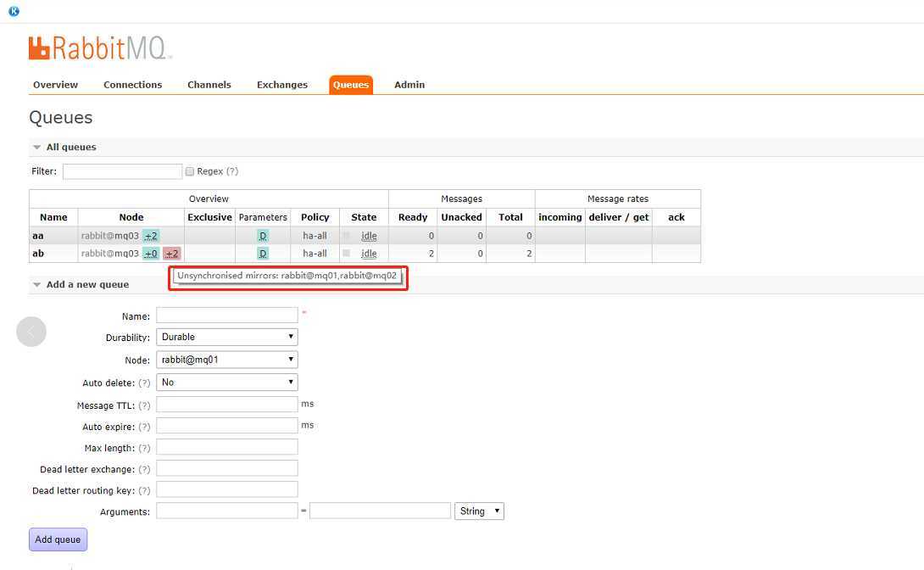
Task: Select the Queues tab
Action: [x=351, y=85]
